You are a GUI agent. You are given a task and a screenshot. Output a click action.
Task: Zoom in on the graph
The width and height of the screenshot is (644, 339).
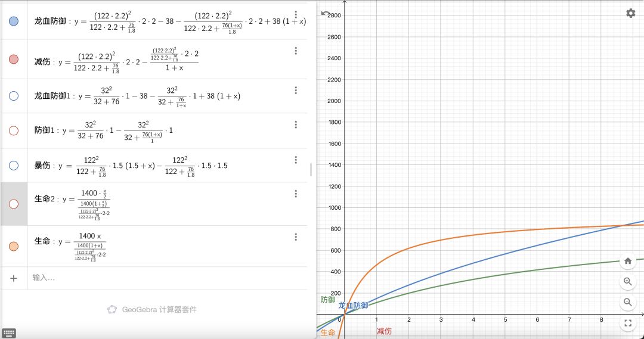(x=628, y=282)
